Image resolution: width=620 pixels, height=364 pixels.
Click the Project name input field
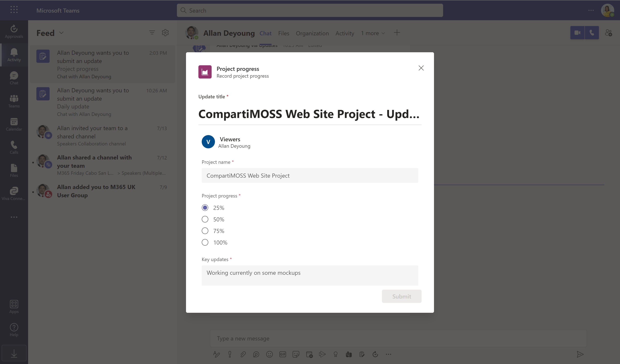point(310,175)
